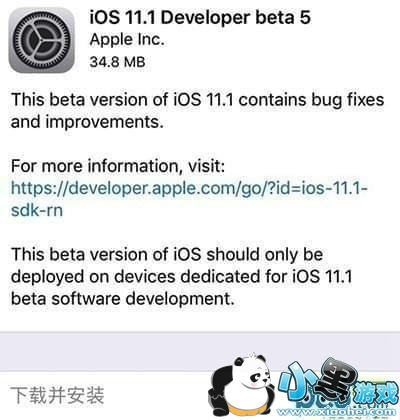Click the sdk-rn part of the link
This screenshot has width=400, height=420.
click(x=37, y=210)
